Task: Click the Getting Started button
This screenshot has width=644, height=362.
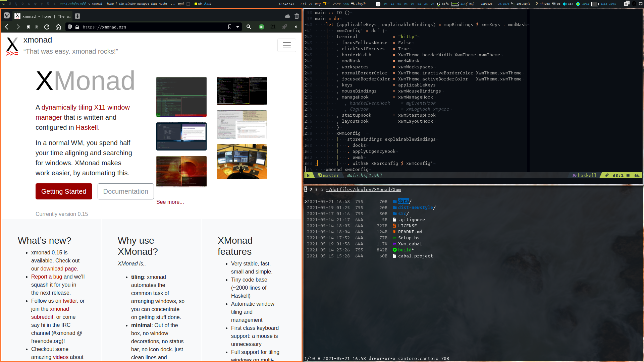Action: [64, 191]
